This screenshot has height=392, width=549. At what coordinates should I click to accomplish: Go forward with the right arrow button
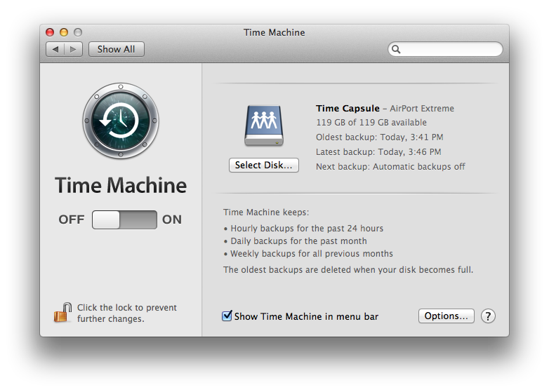click(x=73, y=49)
